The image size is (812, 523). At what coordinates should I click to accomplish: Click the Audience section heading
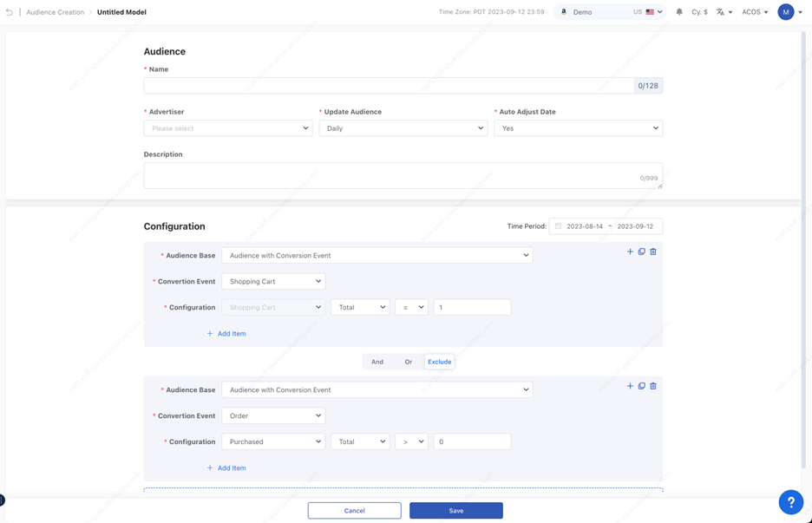tap(164, 51)
